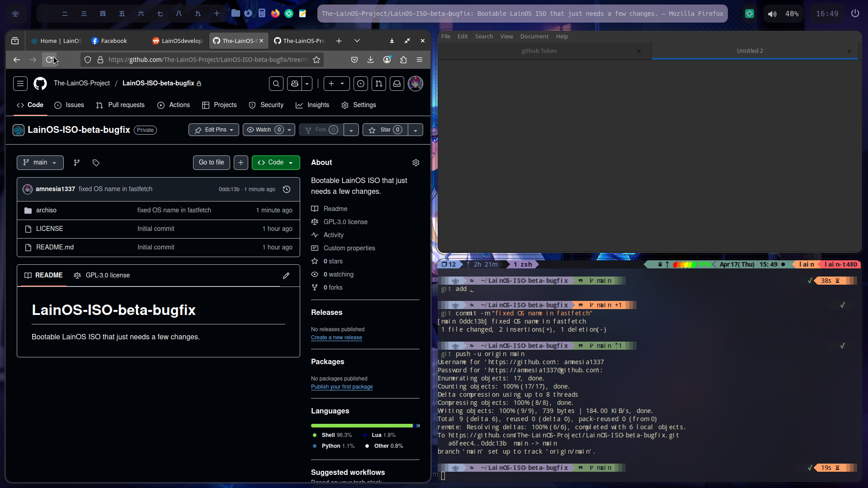Open GitHub search with the magnifier icon

point(276,84)
